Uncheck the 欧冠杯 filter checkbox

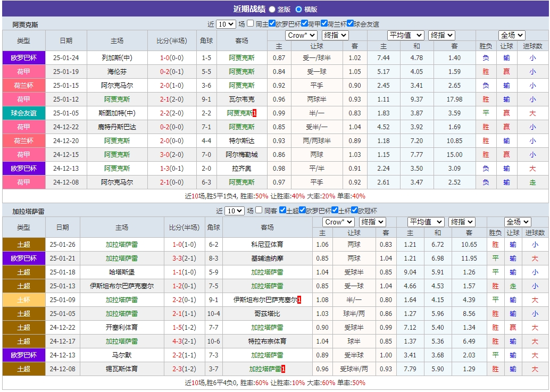(x=355, y=210)
